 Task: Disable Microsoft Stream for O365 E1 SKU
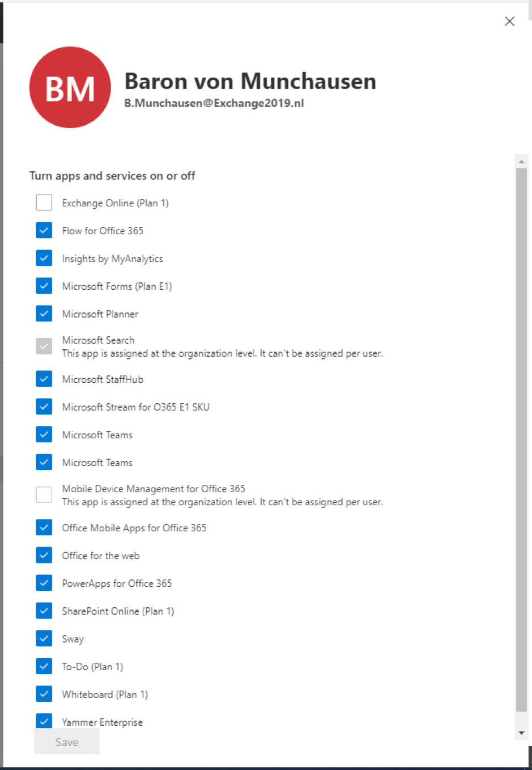(x=44, y=406)
